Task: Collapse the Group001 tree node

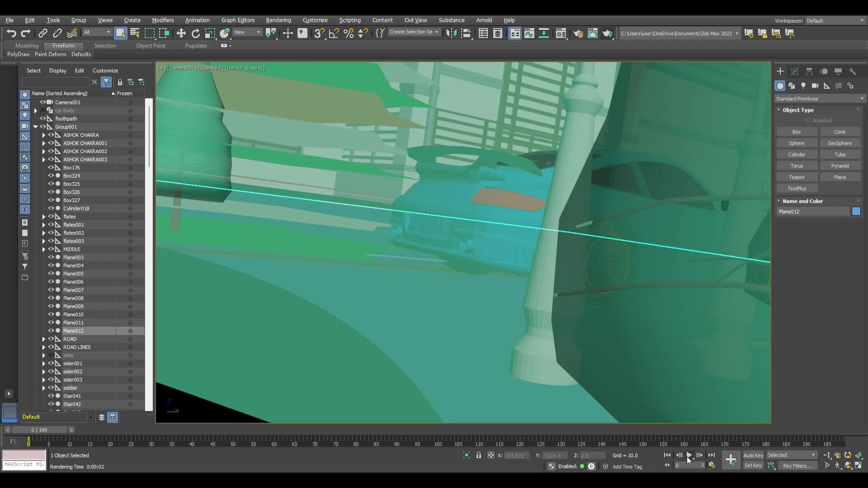Action: [36, 127]
